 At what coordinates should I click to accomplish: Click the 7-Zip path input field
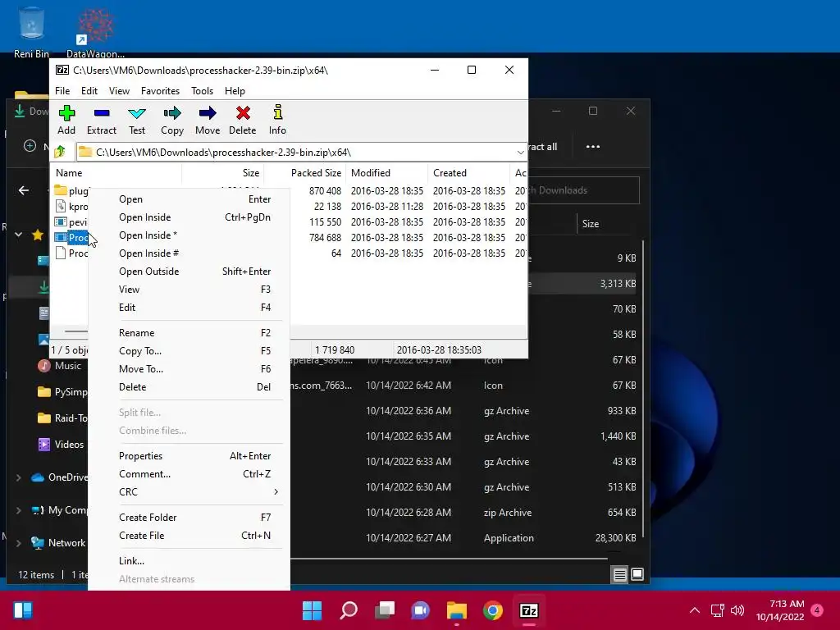click(300, 152)
